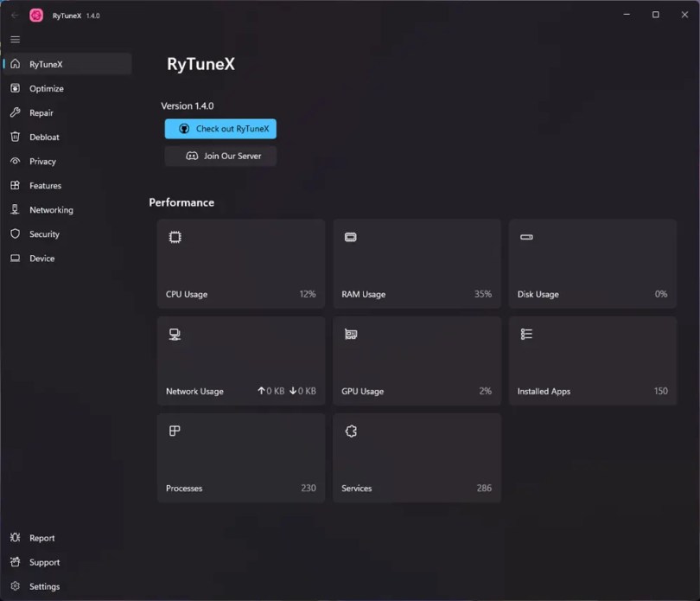This screenshot has height=601, width=700.
Task: Click the 12% CPU value
Action: tap(307, 293)
